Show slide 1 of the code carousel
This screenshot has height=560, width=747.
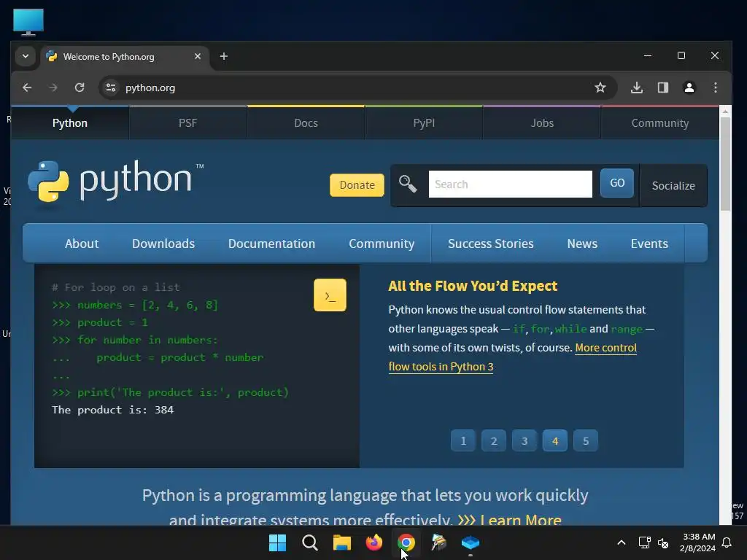click(463, 441)
